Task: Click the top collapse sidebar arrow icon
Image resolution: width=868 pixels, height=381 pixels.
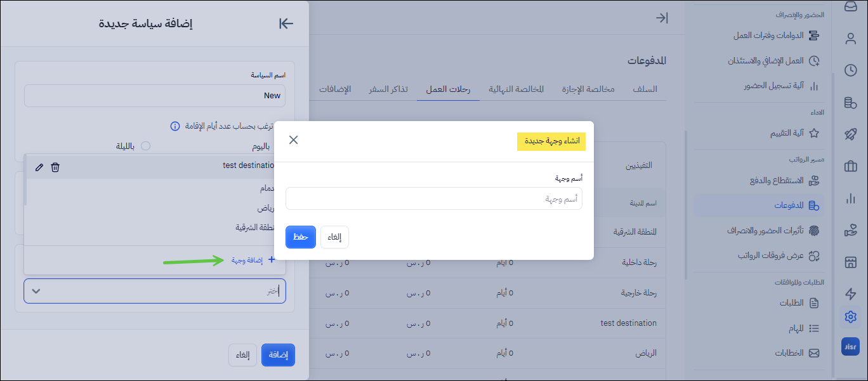Action: (662, 18)
